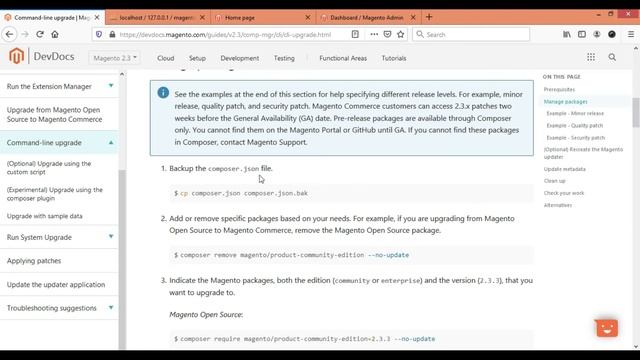The height and width of the screenshot is (360, 640).
Task: Open Cloud navigation menu
Action: [166, 58]
